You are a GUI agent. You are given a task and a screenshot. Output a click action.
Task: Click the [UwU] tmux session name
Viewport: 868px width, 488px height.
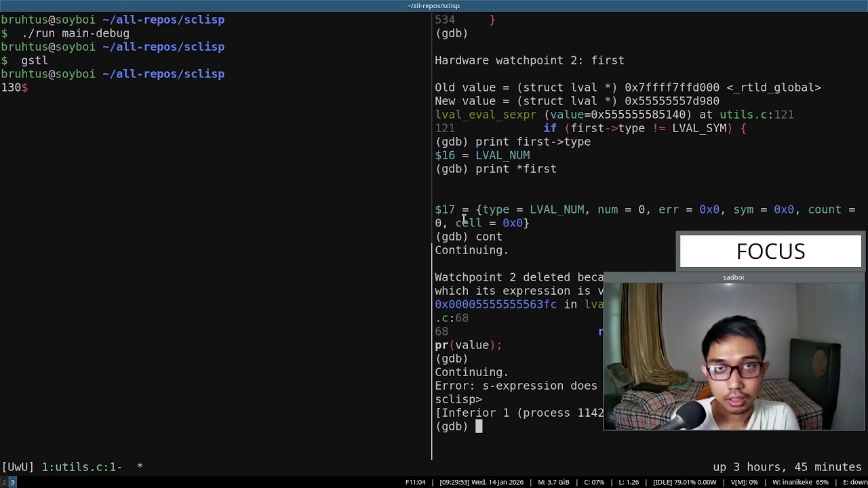18,467
